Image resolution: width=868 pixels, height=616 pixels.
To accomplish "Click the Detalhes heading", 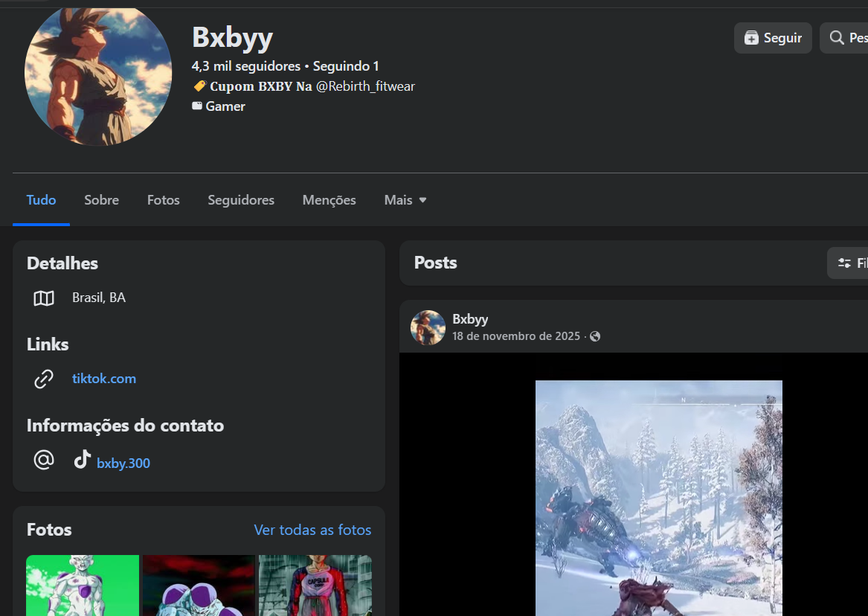I will 62,263.
